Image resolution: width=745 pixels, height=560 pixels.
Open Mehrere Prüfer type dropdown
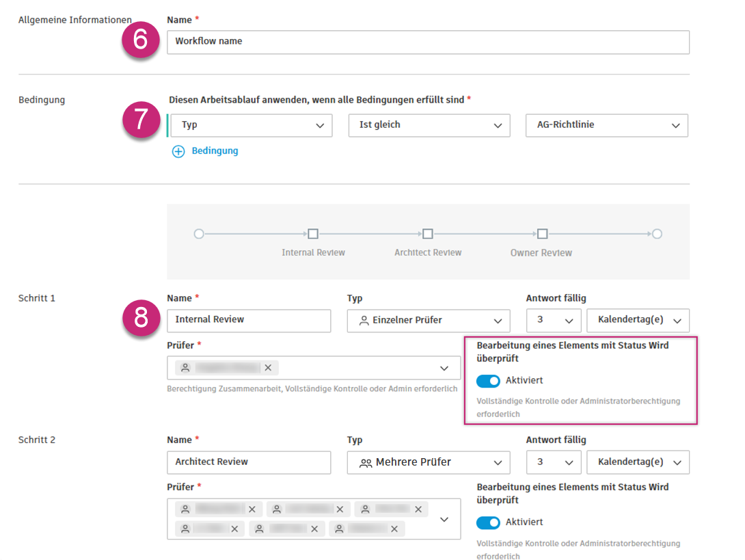pyautogui.click(x=429, y=463)
